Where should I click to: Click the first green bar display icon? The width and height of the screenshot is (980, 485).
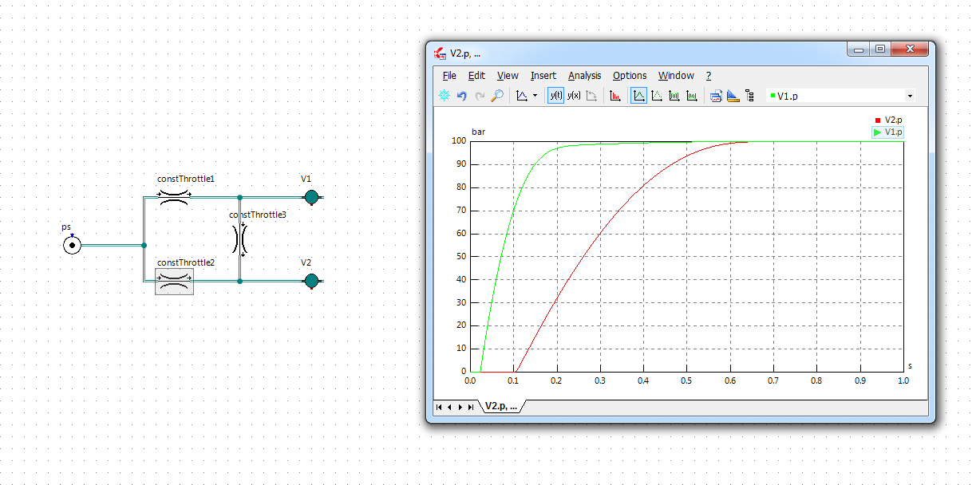pyautogui.click(x=674, y=96)
